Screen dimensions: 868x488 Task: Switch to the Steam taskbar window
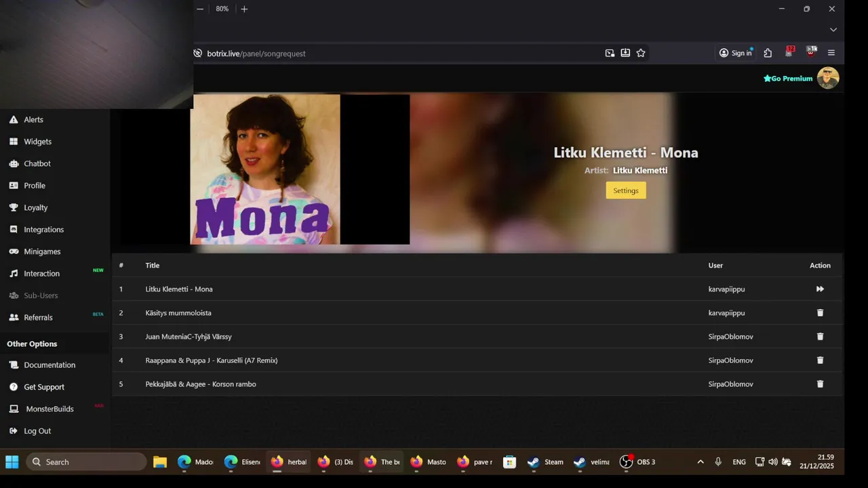pyautogui.click(x=546, y=462)
